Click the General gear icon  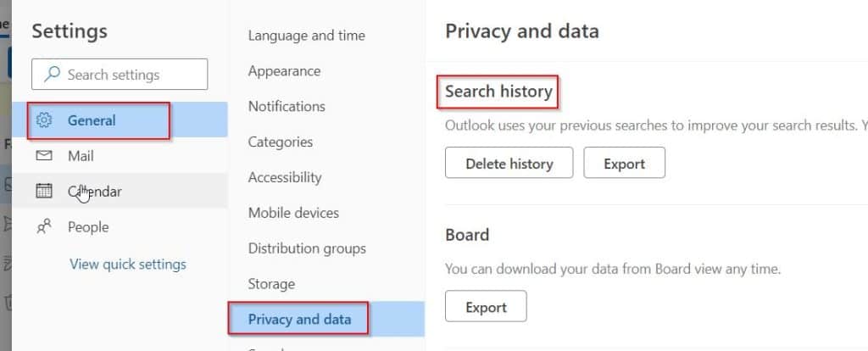[x=44, y=120]
